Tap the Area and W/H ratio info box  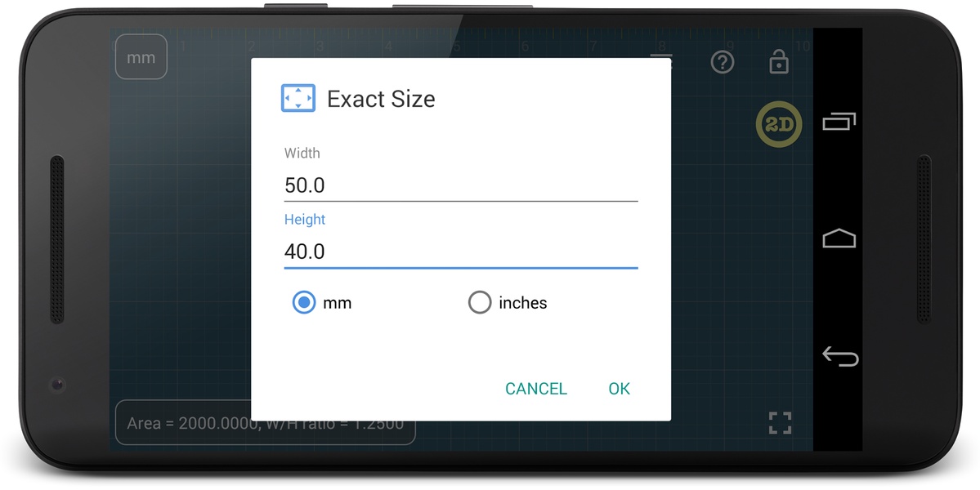pyautogui.click(x=266, y=422)
